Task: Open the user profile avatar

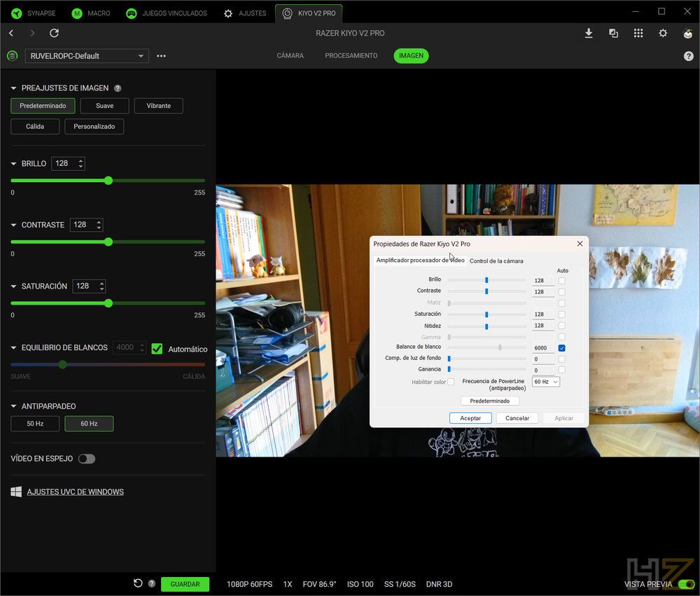Action: pos(687,33)
